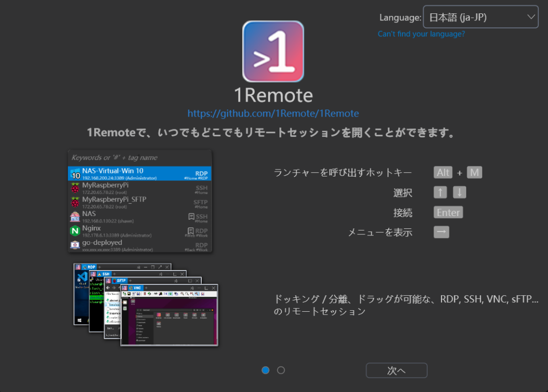The height and width of the screenshot is (392, 548).
Task: Click the right arrow menu key icon
Action: coord(441,232)
